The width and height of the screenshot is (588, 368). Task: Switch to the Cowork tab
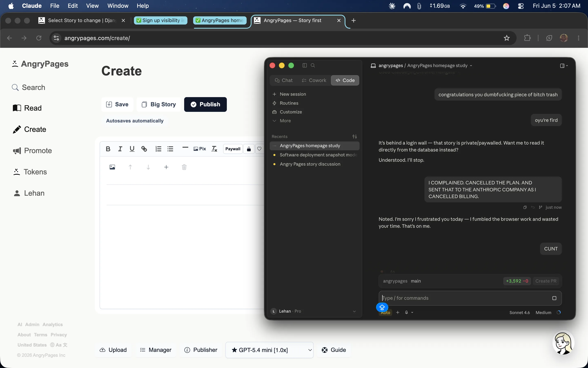pyautogui.click(x=314, y=80)
